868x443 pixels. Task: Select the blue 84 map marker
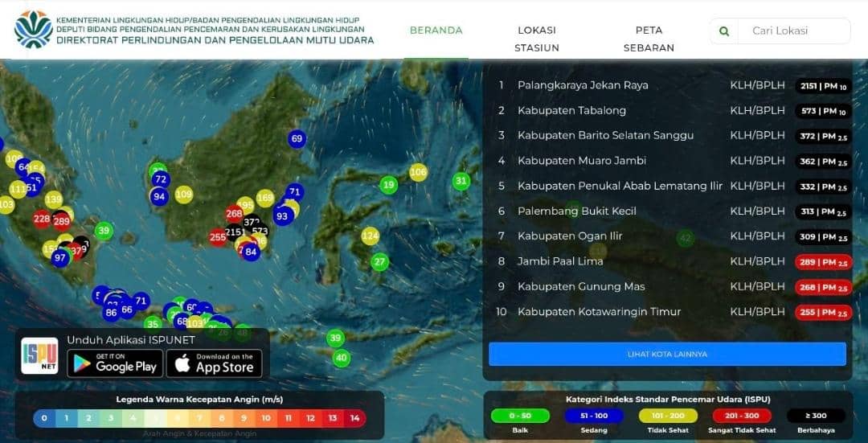(251, 252)
